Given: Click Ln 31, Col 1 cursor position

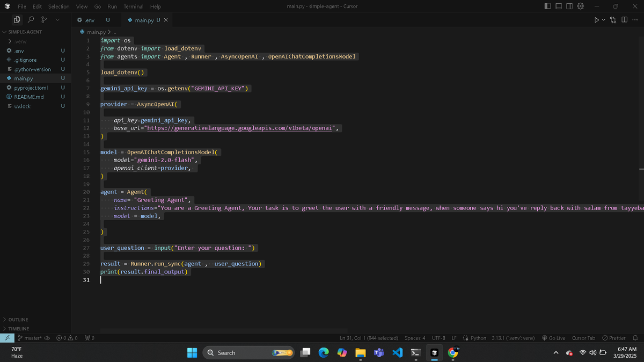Looking at the screenshot, I should tap(369, 338).
